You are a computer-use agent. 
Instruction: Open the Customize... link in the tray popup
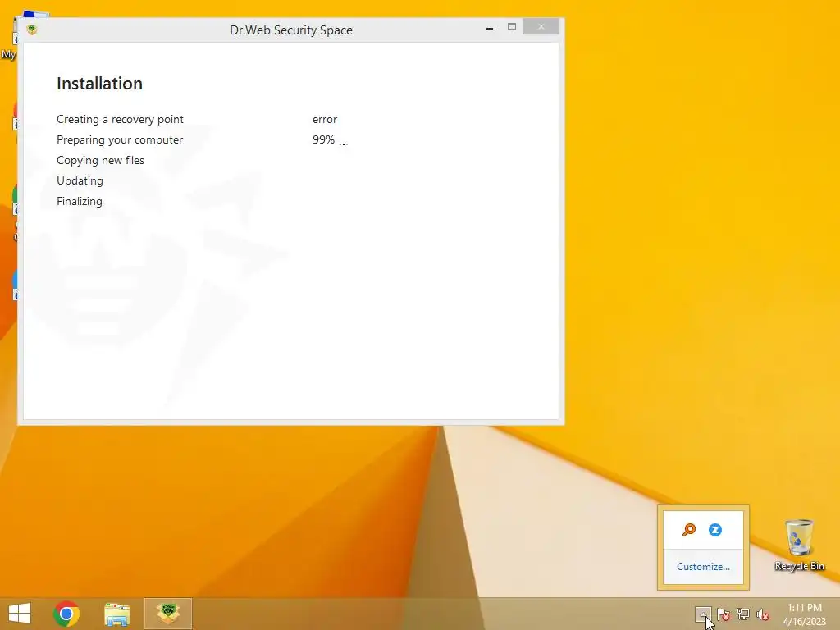(703, 567)
